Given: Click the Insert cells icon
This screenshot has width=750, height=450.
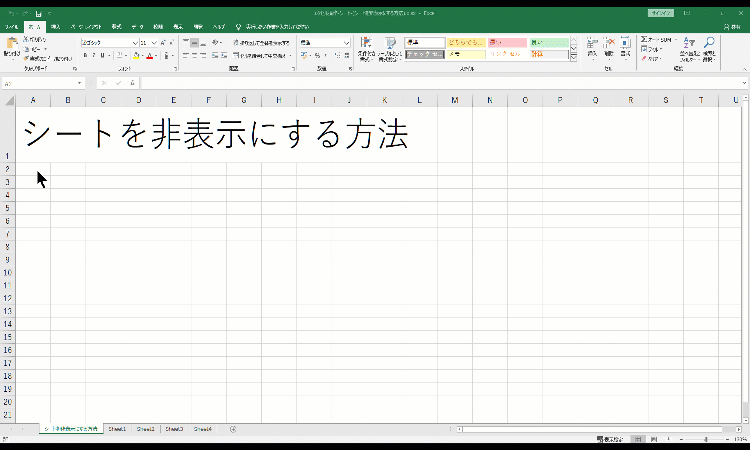Looking at the screenshot, I should point(592,46).
